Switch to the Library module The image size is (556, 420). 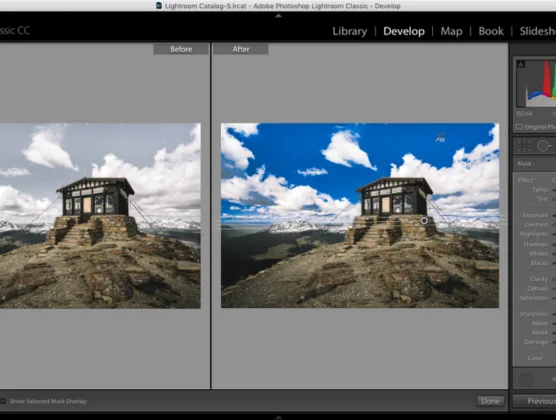click(350, 31)
